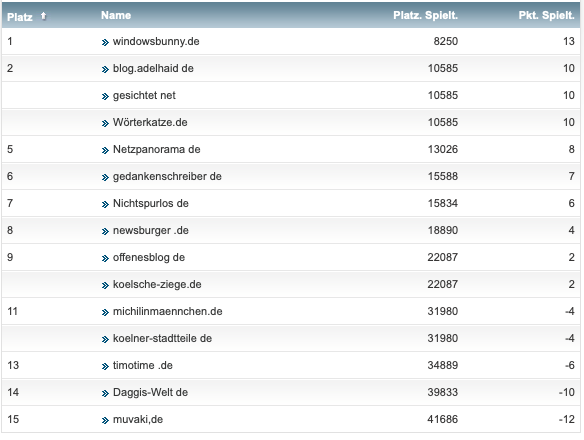Select the value 39833 in Daggis-Welt row
The width and height of the screenshot is (584, 440).
tap(442, 392)
